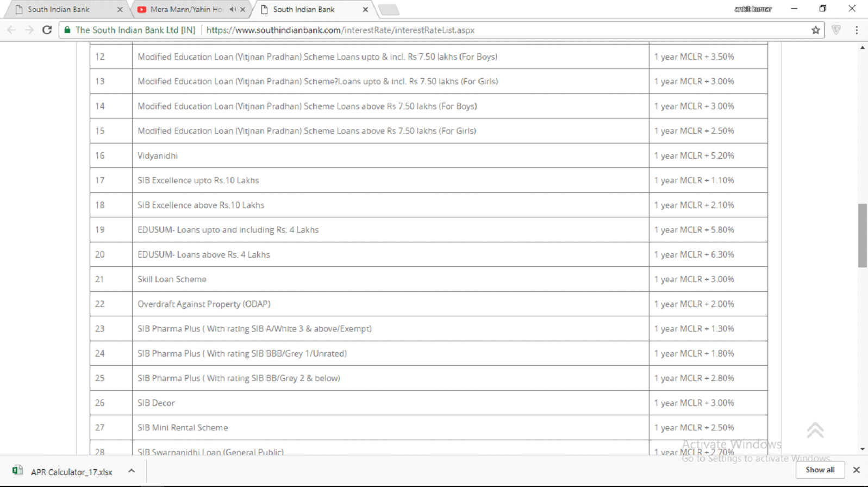Viewport: 868px width, 487px height.
Task: Click the rate '1 year MCLR + 3.50%'
Action: tap(694, 57)
